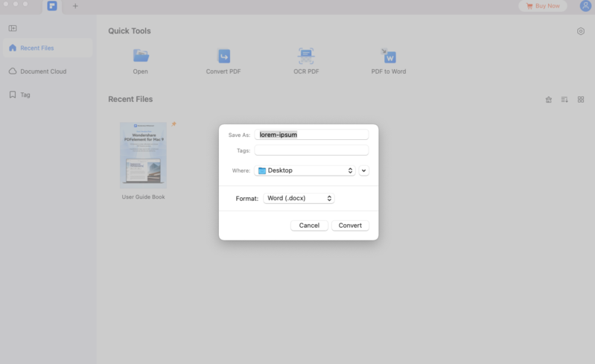The height and width of the screenshot is (364, 595).
Task: Open a new tab with plus button
Action: (x=75, y=6)
